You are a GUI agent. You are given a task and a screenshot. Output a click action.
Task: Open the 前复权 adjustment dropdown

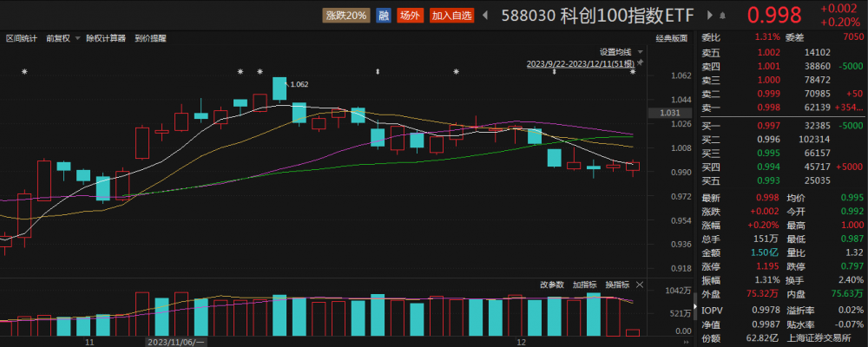[62, 38]
